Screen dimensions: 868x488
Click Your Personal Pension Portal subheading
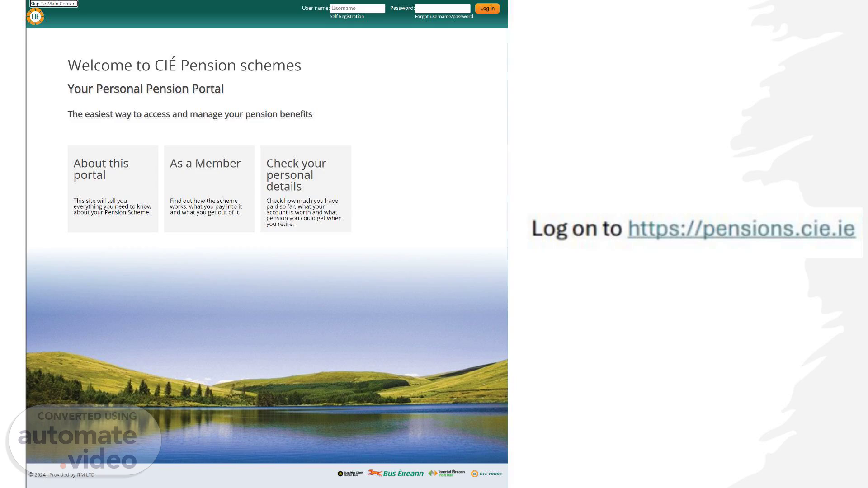coord(146,89)
